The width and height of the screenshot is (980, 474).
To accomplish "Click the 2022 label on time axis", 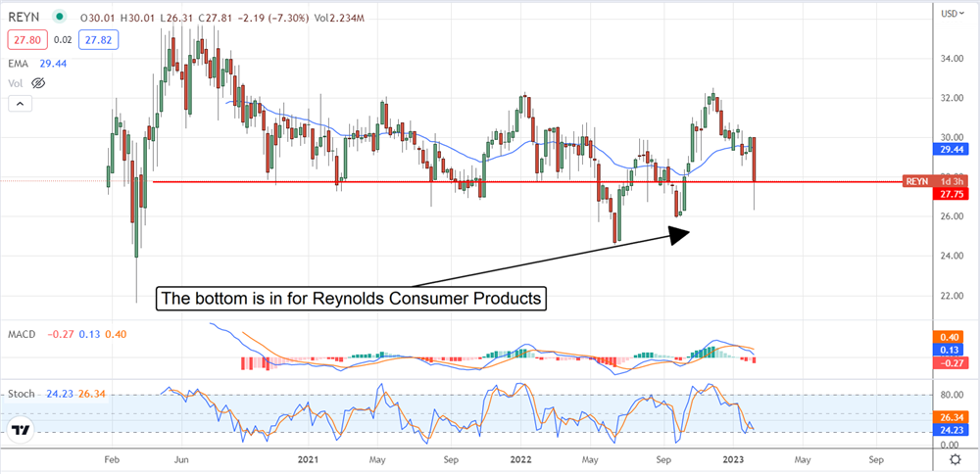I will [521, 458].
